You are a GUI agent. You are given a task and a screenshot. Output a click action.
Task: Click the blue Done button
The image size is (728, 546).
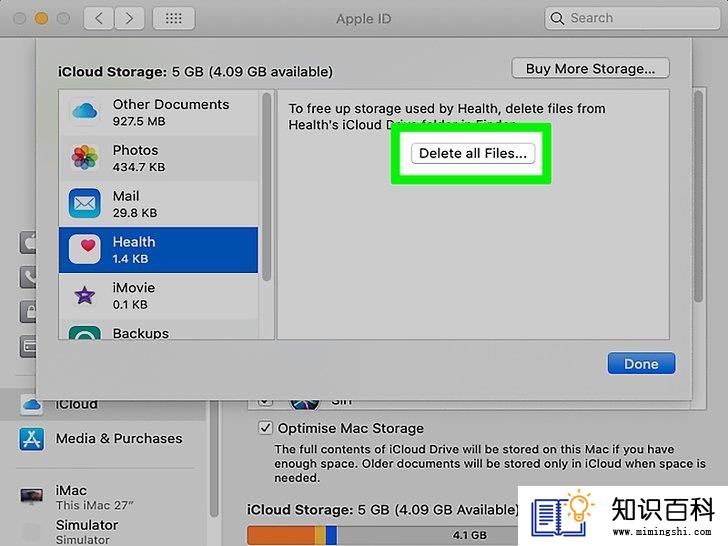(x=641, y=364)
